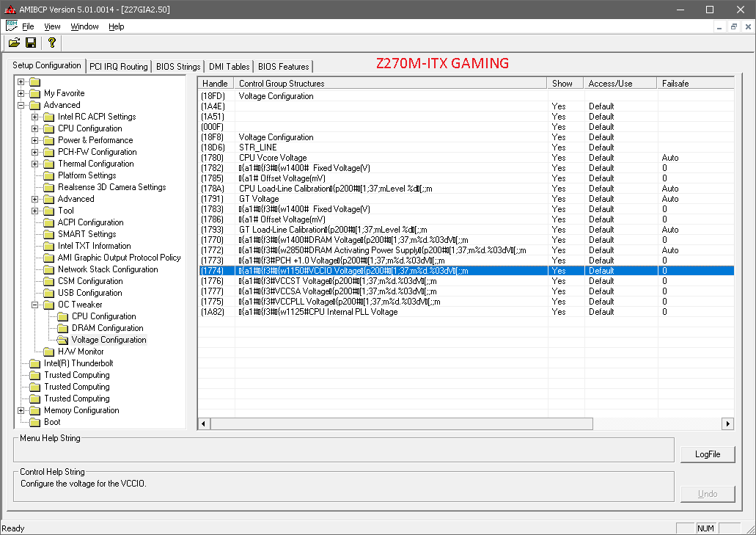This screenshot has height=535, width=756.
Task: Click the Network Stack Configuration folder icon
Action: click(48, 269)
